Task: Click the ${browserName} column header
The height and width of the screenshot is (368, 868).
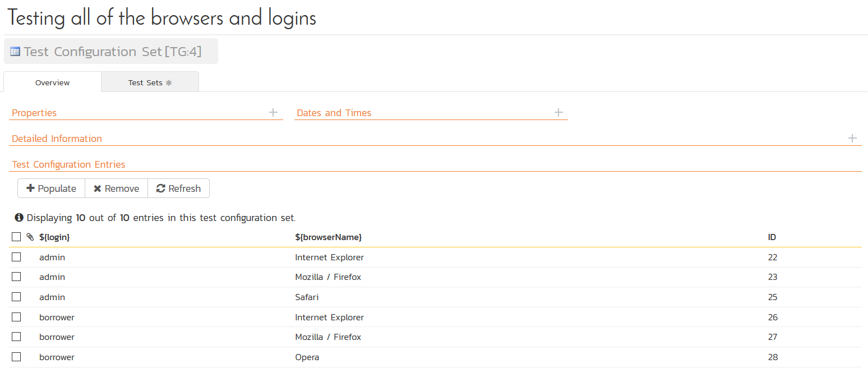Action: tap(328, 237)
